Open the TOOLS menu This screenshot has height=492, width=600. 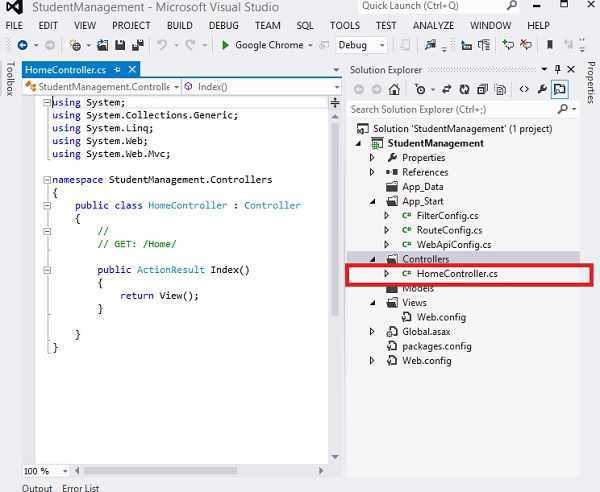tap(345, 25)
